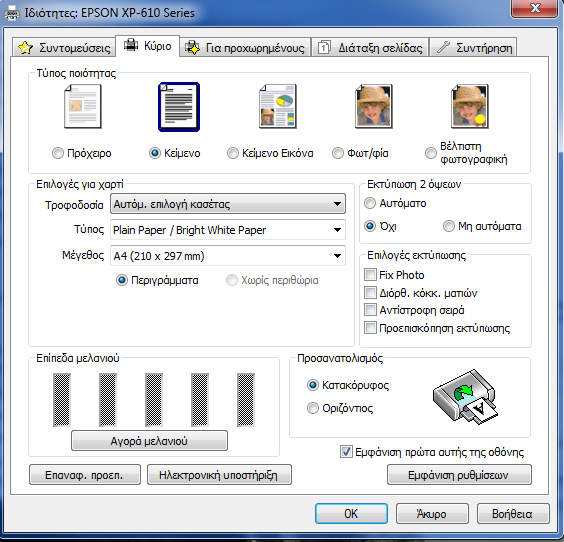
Task: Uncheck Εμφάνιση πρώτα αυτής της οθόνης
Action: [x=346, y=452]
